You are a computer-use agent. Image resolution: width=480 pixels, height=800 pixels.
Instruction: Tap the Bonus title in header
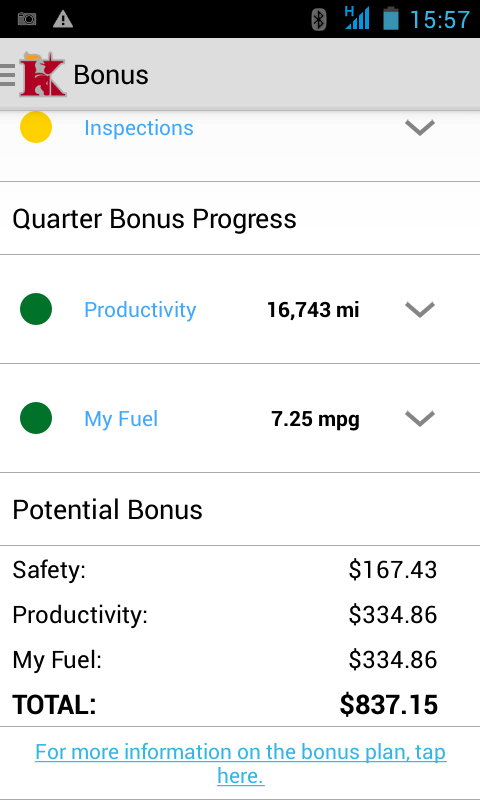[x=111, y=75]
